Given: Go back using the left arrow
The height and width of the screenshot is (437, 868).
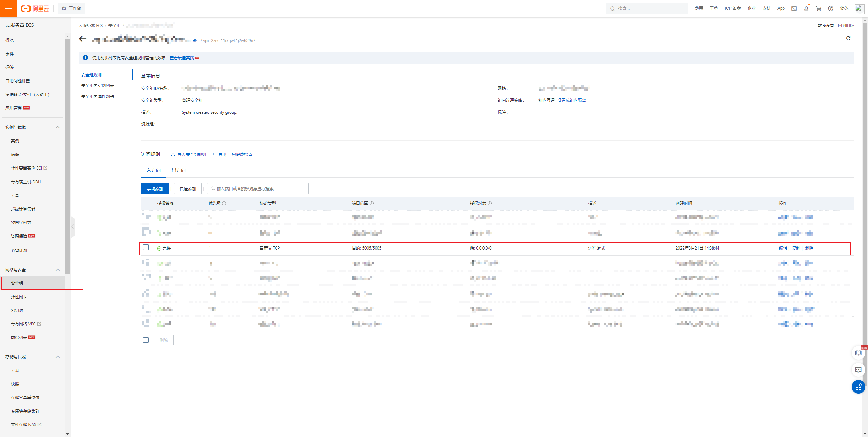Looking at the screenshot, I should [83, 39].
